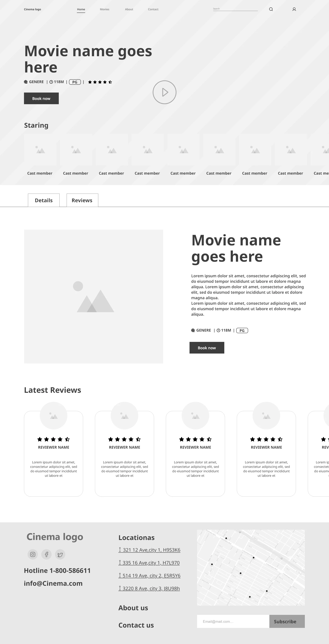Click the Locationas heading
The height and width of the screenshot is (644, 329).
[x=137, y=538]
